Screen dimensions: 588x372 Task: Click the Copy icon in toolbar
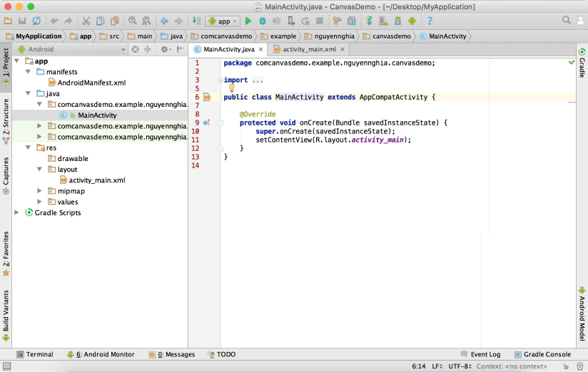point(100,21)
